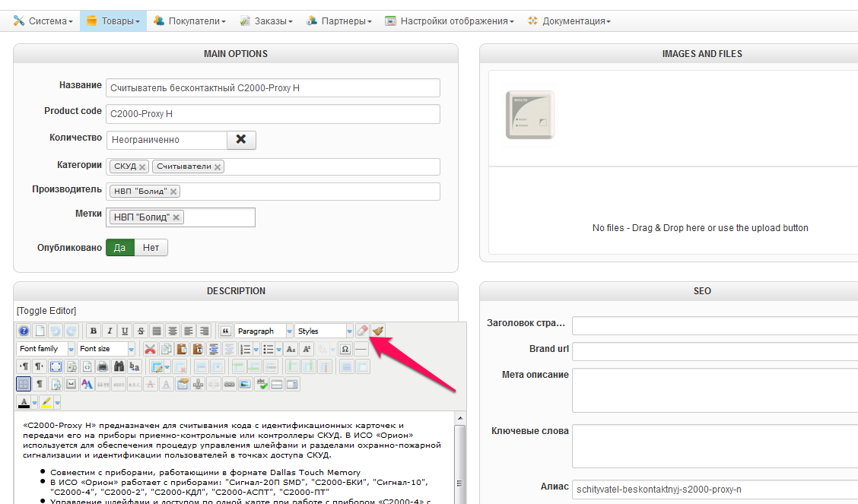The width and height of the screenshot is (858, 504).
Task: Open the Настройки отображения menu
Action: [449, 21]
